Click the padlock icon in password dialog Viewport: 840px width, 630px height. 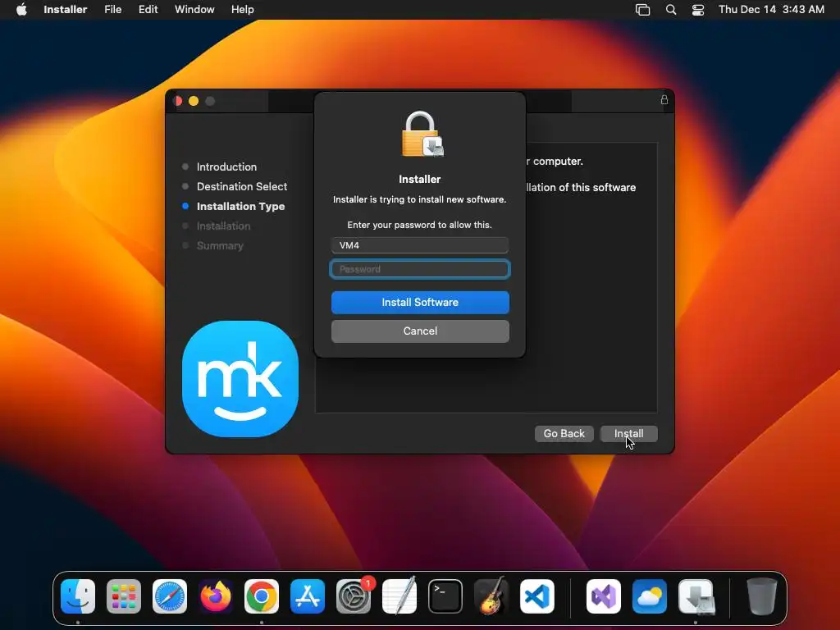click(422, 134)
